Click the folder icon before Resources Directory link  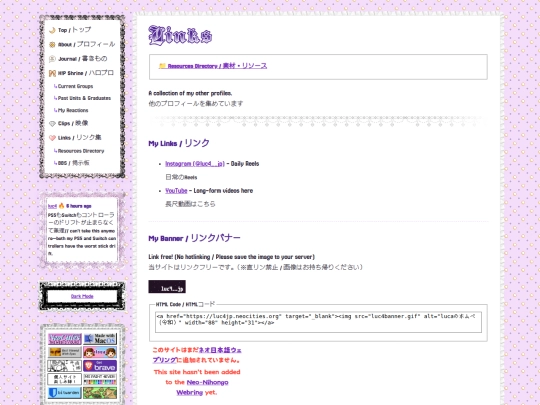162,65
